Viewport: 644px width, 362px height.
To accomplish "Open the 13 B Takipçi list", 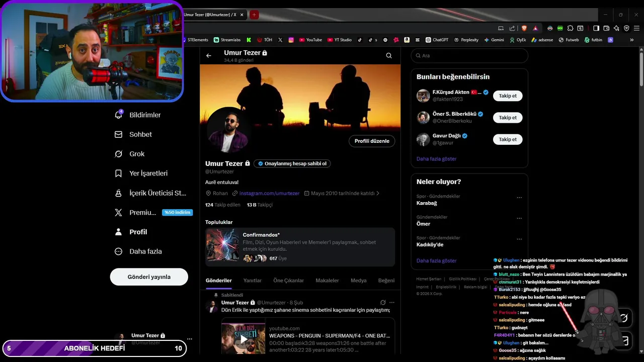I will pos(260,205).
